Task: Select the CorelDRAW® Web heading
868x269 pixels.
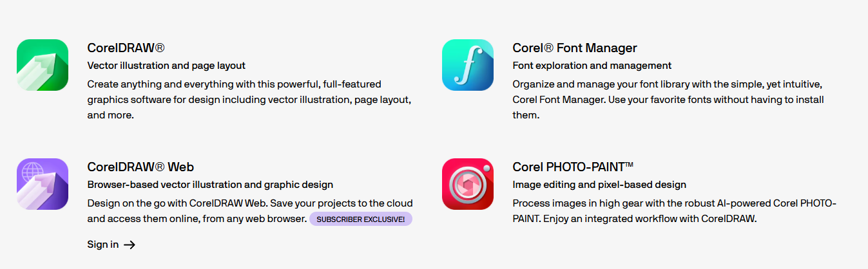Action: [140, 167]
